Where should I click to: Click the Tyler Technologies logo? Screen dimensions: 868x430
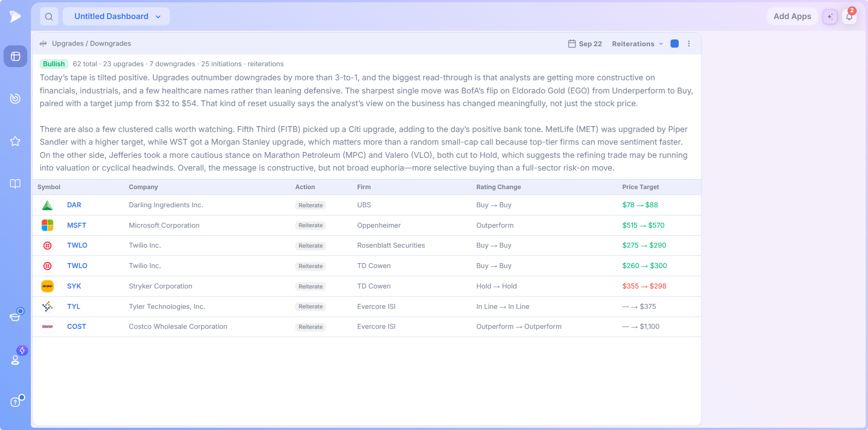tap(48, 307)
